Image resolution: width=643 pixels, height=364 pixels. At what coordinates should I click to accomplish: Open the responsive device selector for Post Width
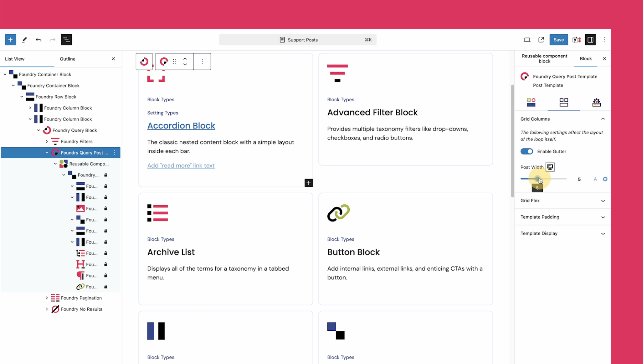pyautogui.click(x=550, y=167)
